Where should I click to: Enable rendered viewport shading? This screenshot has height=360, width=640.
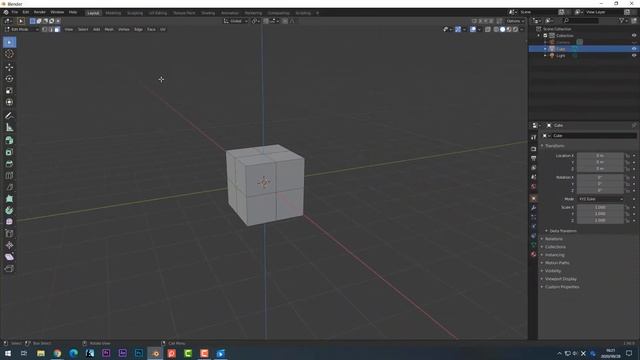coord(516,29)
